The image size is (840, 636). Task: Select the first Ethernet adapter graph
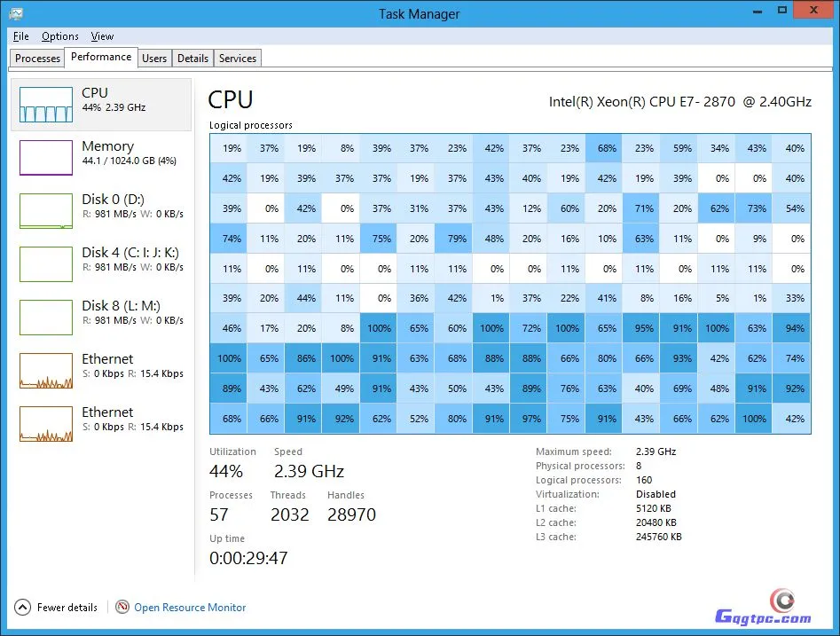[x=46, y=371]
